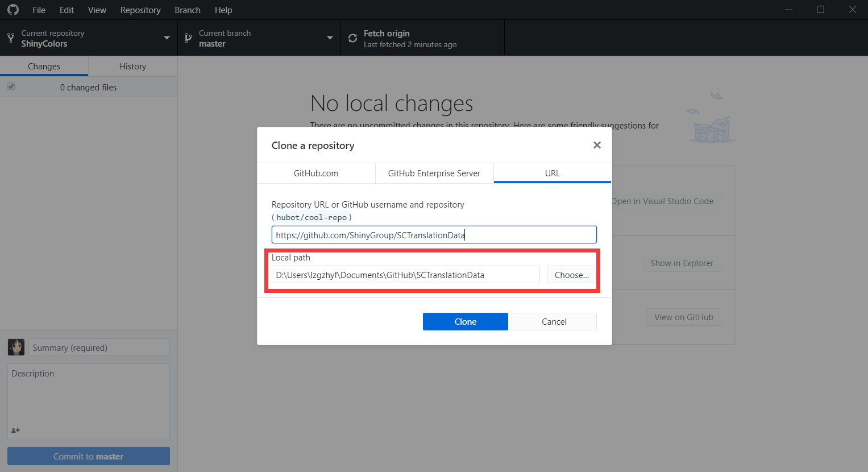Viewport: 868px width, 472px height.
Task: Open the Branch menu
Action: click(x=188, y=10)
